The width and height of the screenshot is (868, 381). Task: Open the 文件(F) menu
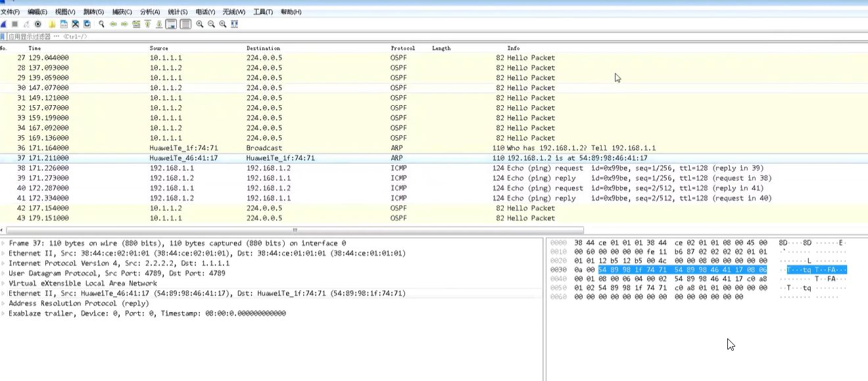[x=10, y=12]
